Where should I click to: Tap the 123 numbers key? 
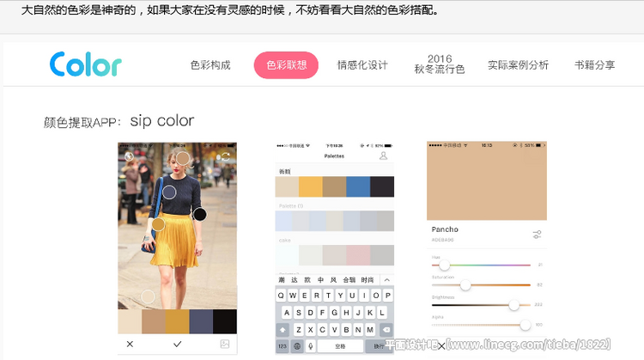(283, 346)
